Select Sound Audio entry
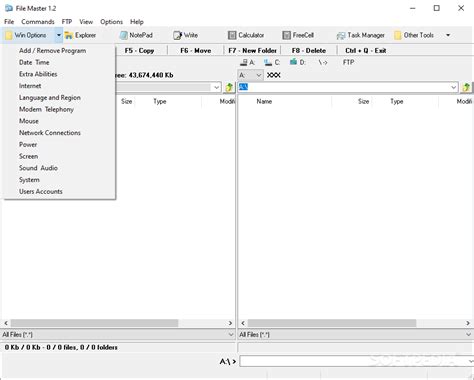 [x=60, y=168]
